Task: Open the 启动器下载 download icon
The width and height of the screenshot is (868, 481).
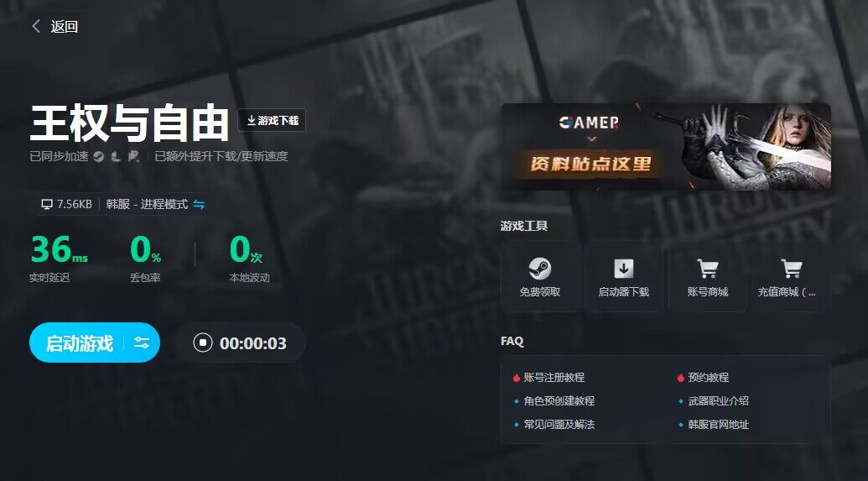Action: click(623, 269)
